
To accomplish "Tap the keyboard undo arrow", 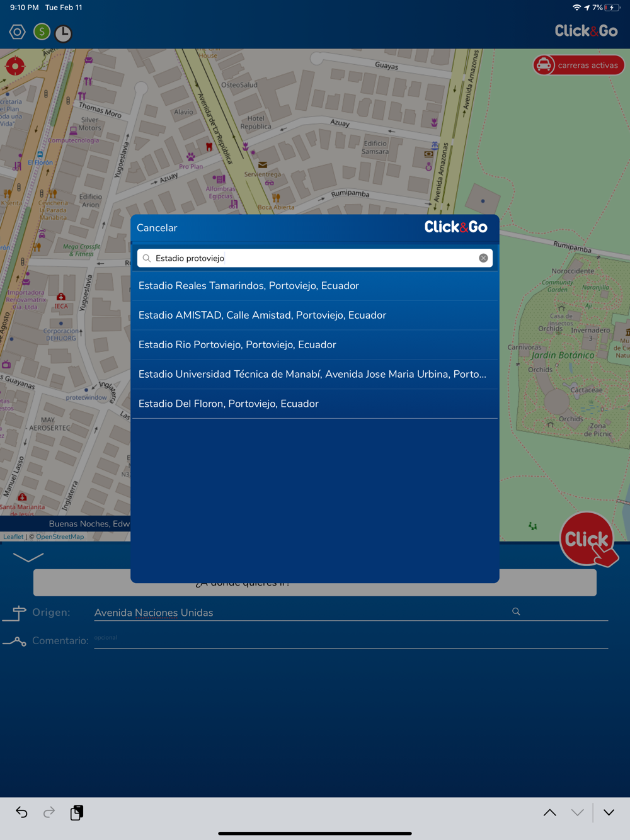I will point(21,812).
